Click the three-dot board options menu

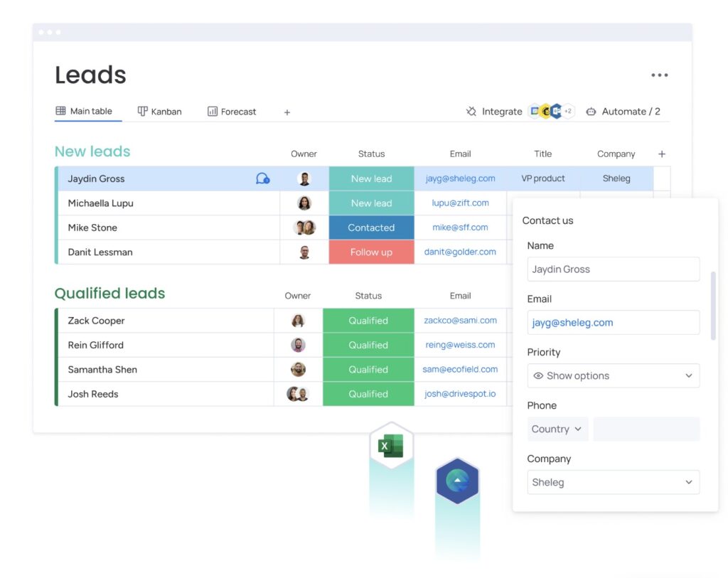[x=659, y=75]
